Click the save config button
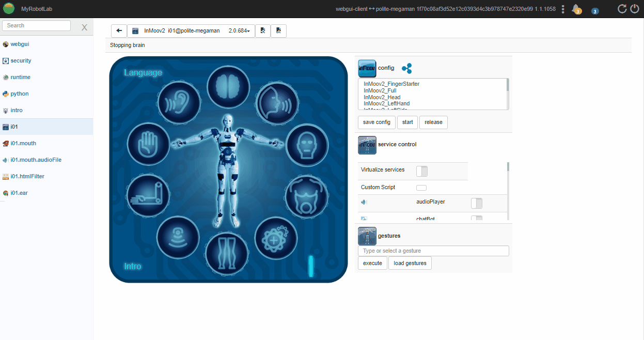The height and width of the screenshot is (340, 644). coord(376,122)
